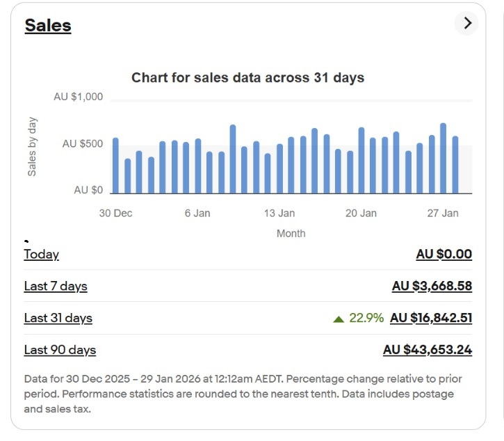The image size is (504, 441).
Task: Click the Month axis label under the chart
Action: 291,234
